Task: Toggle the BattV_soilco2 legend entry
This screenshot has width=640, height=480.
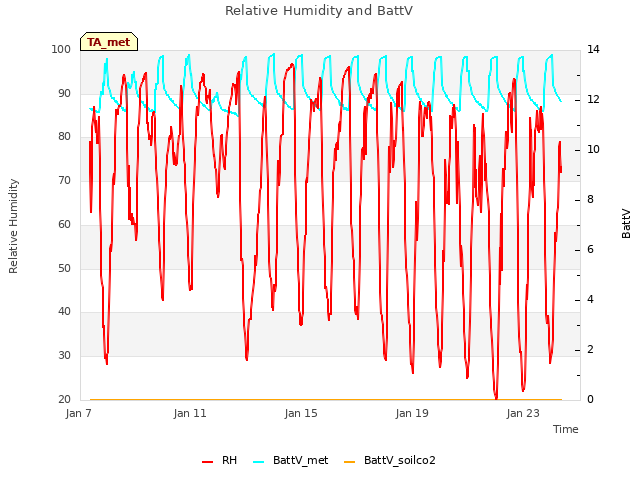Action: pyautogui.click(x=390, y=460)
